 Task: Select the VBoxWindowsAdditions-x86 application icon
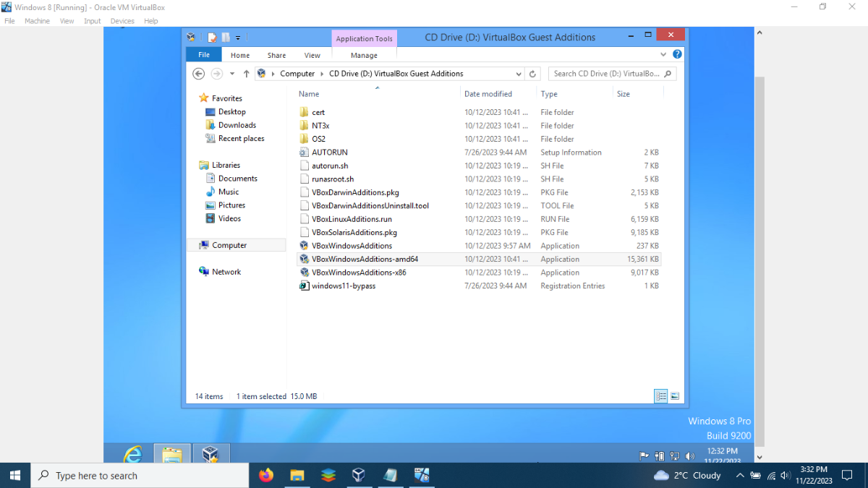tap(305, 273)
